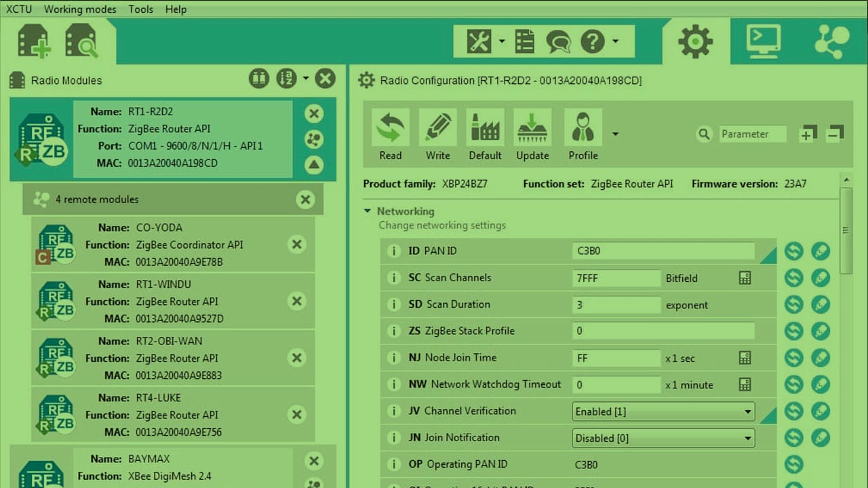The image size is (868, 488).
Task: Open the JV Channel Verification dropdown
Action: tap(663, 411)
